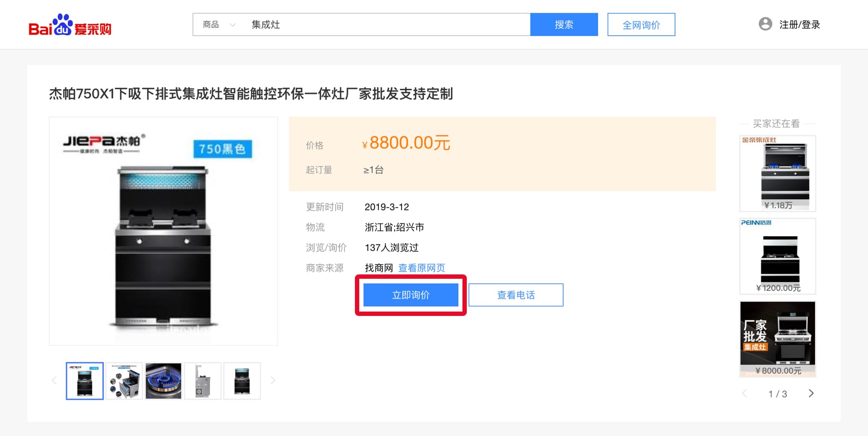Select the blue gas flame thumbnail
The height and width of the screenshot is (436, 868).
[163, 381]
